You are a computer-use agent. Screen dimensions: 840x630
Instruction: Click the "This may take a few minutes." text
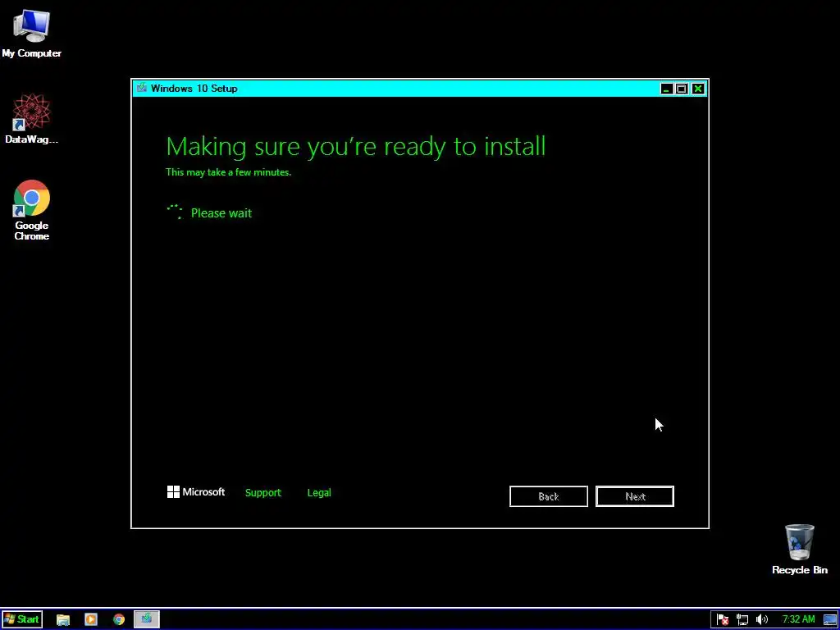(228, 172)
